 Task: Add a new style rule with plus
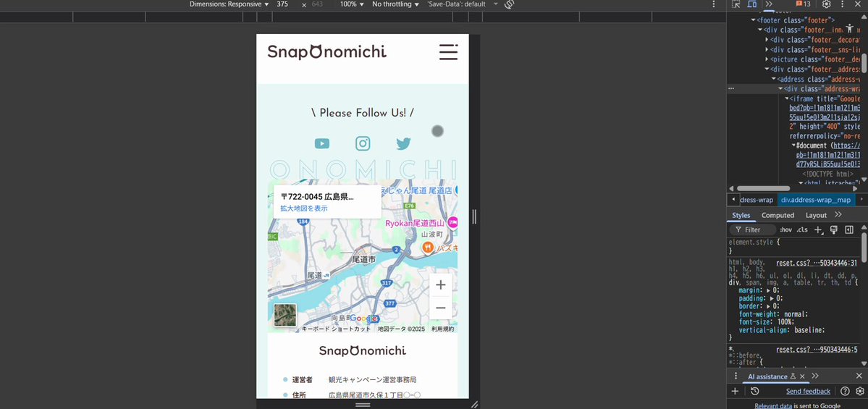tap(819, 229)
